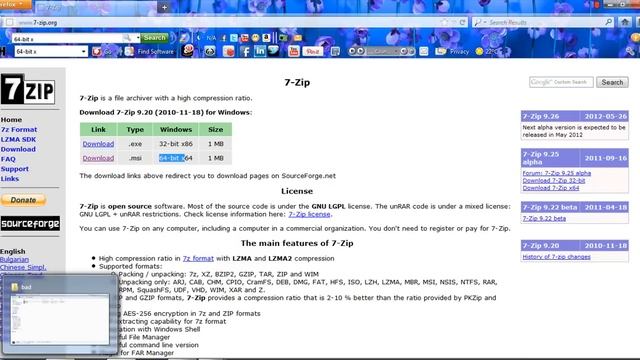Open the FAQ sidebar link
The width and height of the screenshot is (640, 360).
click(8, 159)
